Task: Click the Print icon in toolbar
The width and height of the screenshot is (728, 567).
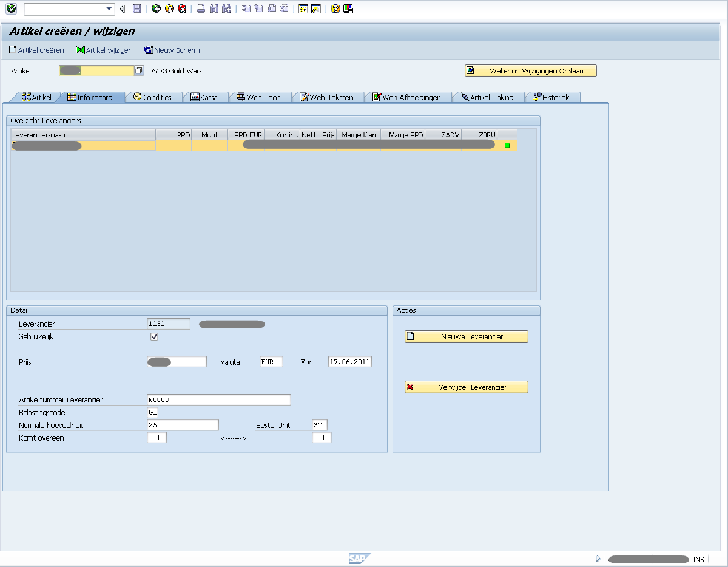Action: [201, 8]
